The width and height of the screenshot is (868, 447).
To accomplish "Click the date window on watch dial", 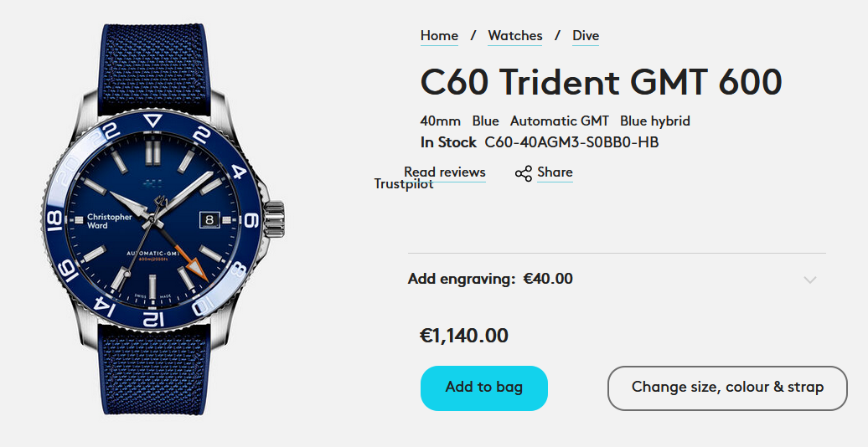I will pyautogui.click(x=209, y=218).
